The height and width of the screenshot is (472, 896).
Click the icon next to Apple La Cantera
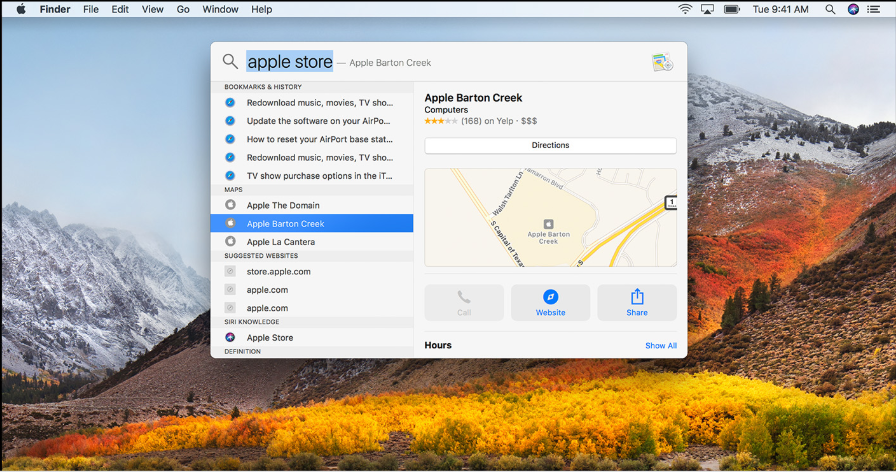[230, 241]
